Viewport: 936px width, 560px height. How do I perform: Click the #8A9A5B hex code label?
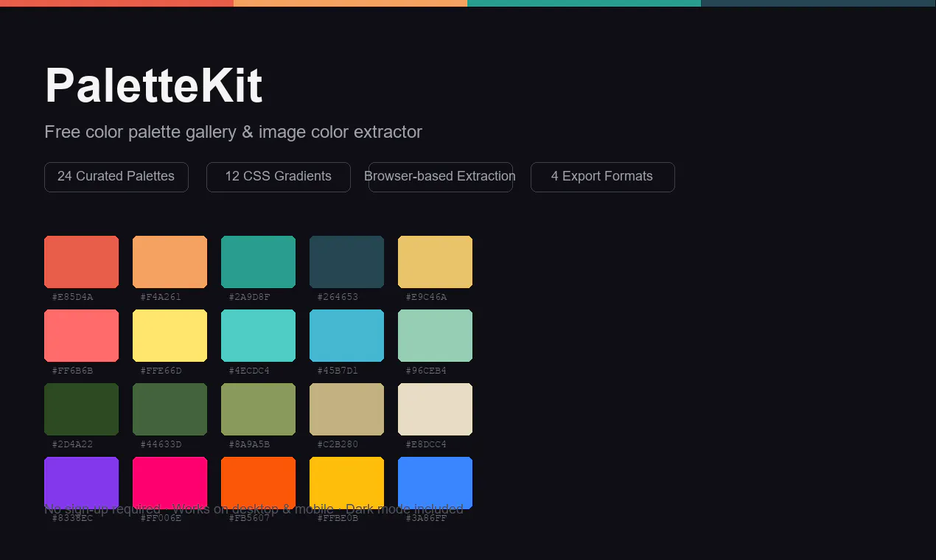(249, 444)
